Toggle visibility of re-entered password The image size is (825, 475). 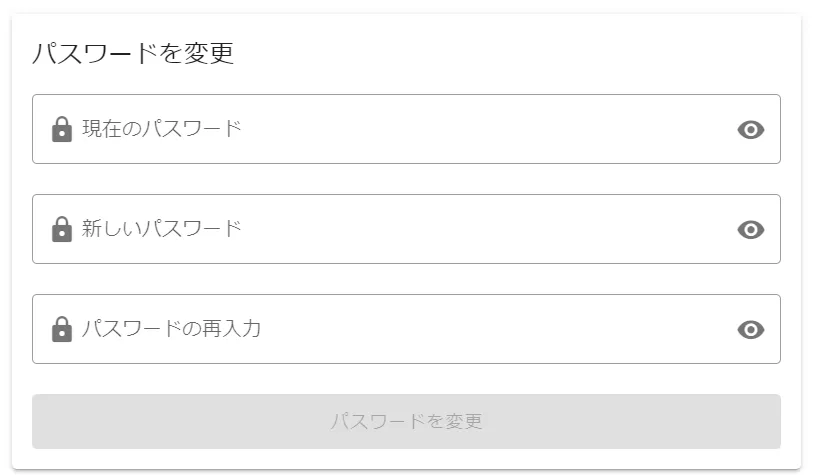(x=750, y=329)
